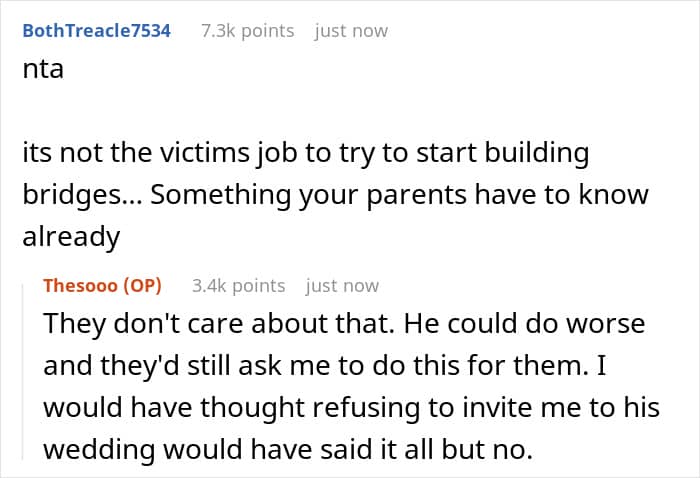The image size is (700, 478).
Task: Click the reply's "just now" timestamp
Action: (x=343, y=286)
